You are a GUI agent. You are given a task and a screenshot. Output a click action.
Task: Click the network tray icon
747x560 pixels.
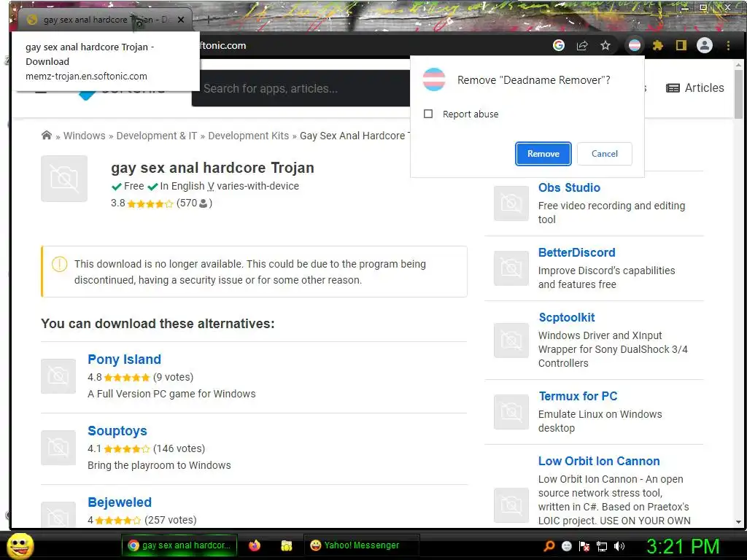pos(602,546)
